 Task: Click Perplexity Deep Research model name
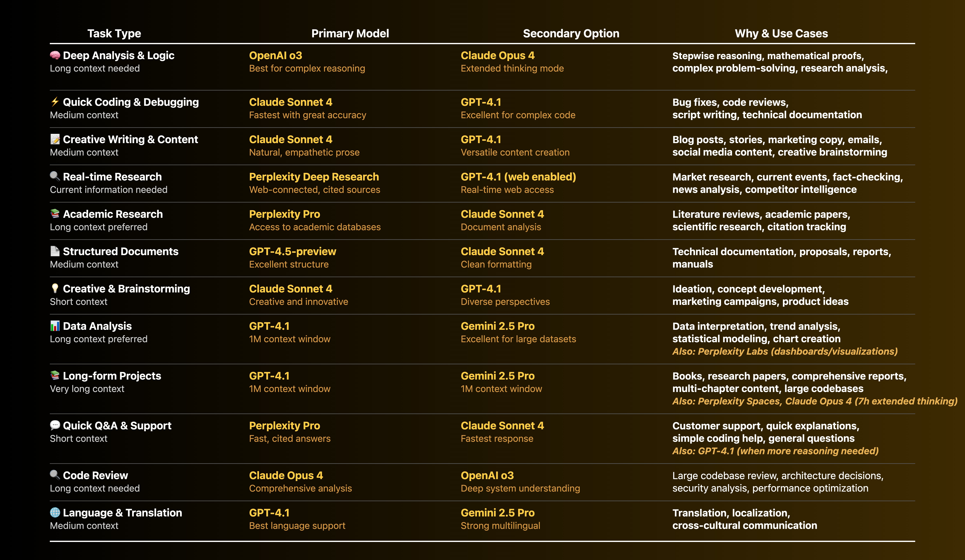[314, 177]
